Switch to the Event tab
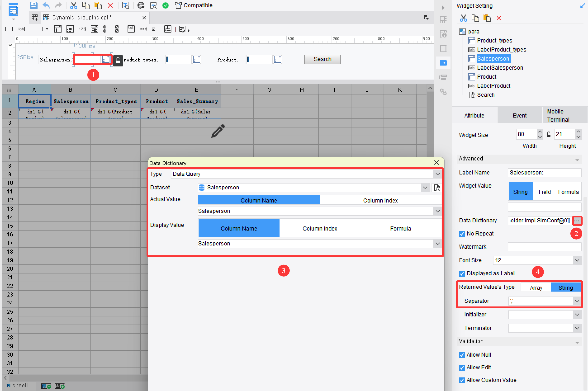588x391 pixels. coord(520,115)
